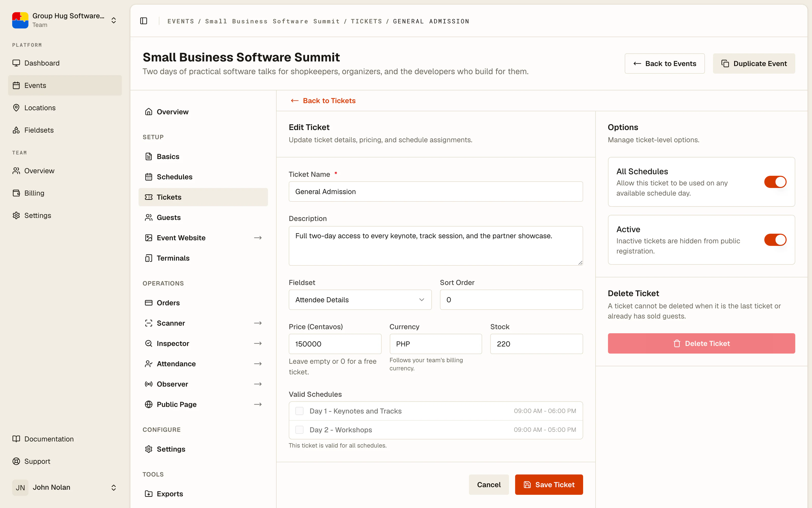
Task: Open the Fieldset dropdown showing Attendee Details
Action: (x=360, y=300)
